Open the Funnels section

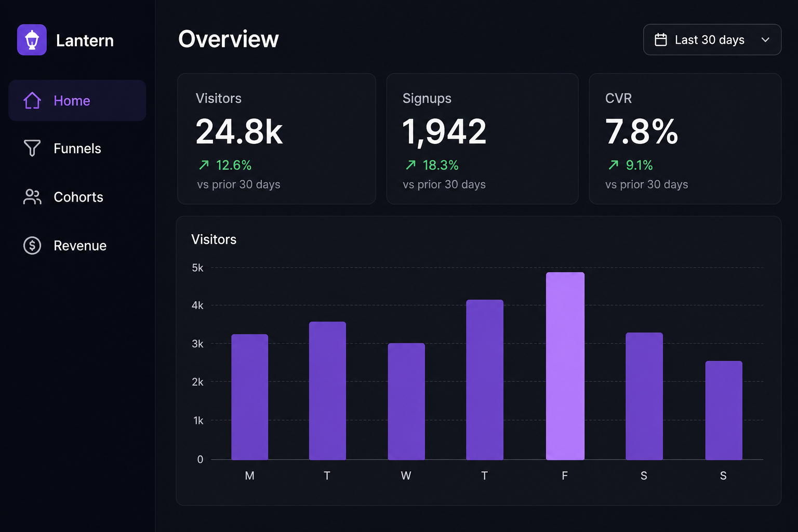(77, 148)
